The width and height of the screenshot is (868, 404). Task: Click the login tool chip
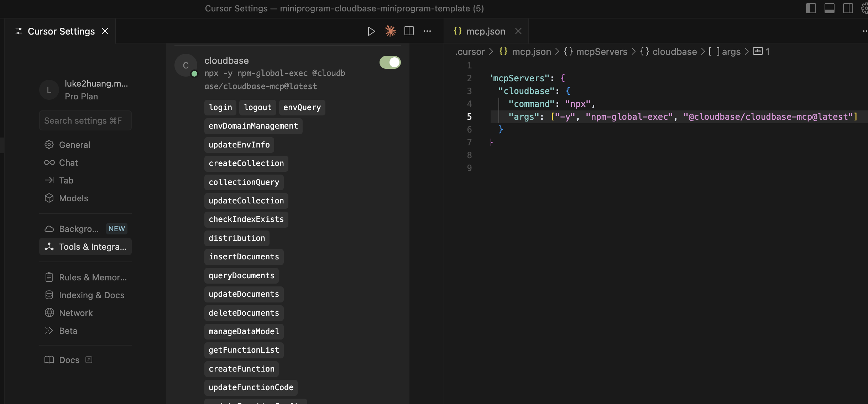(220, 107)
